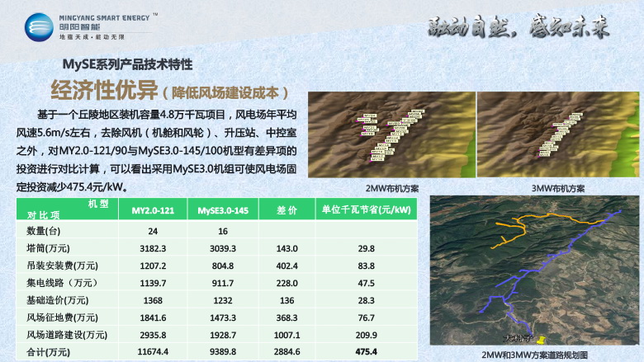644x362 pixels.
Task: Click row label '塔筒(万元)'
Action: [x=48, y=248]
